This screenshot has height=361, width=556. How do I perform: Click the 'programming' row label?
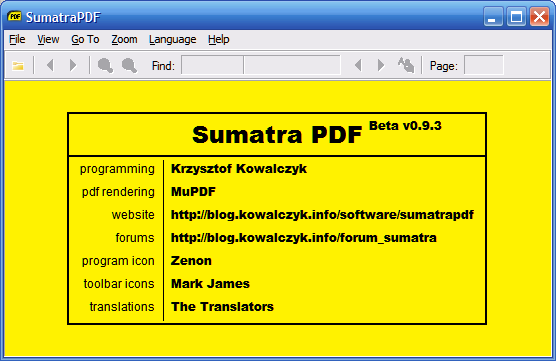[117, 169]
